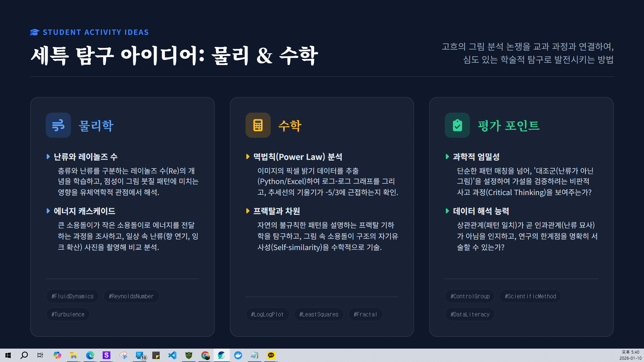Open Docker Desktop taskbar icon
The height and width of the screenshot is (362, 644).
tap(238, 355)
